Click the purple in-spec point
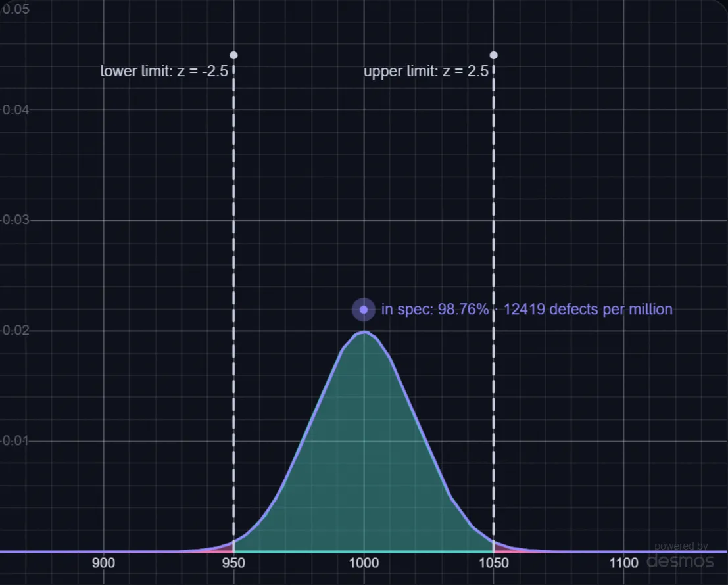This screenshot has width=728, height=585. tap(364, 310)
